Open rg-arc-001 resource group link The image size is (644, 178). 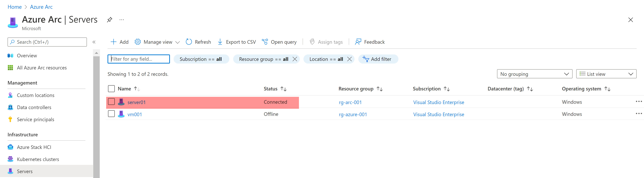click(350, 102)
